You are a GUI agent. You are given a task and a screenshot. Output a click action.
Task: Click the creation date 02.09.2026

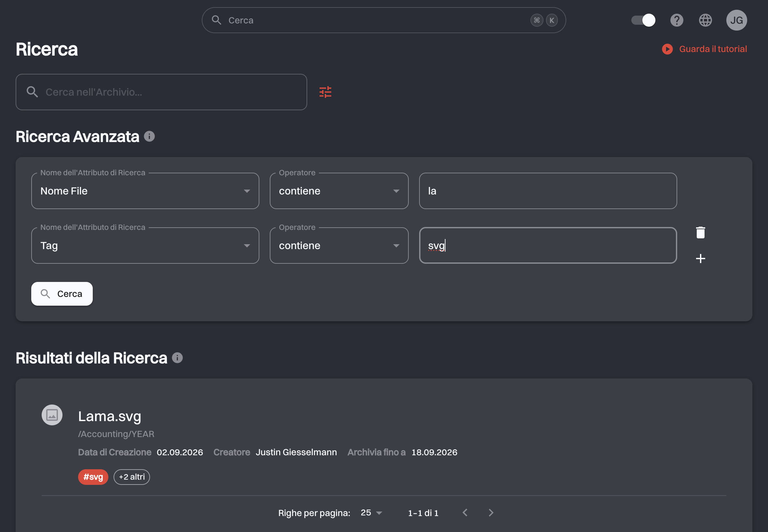pos(180,452)
